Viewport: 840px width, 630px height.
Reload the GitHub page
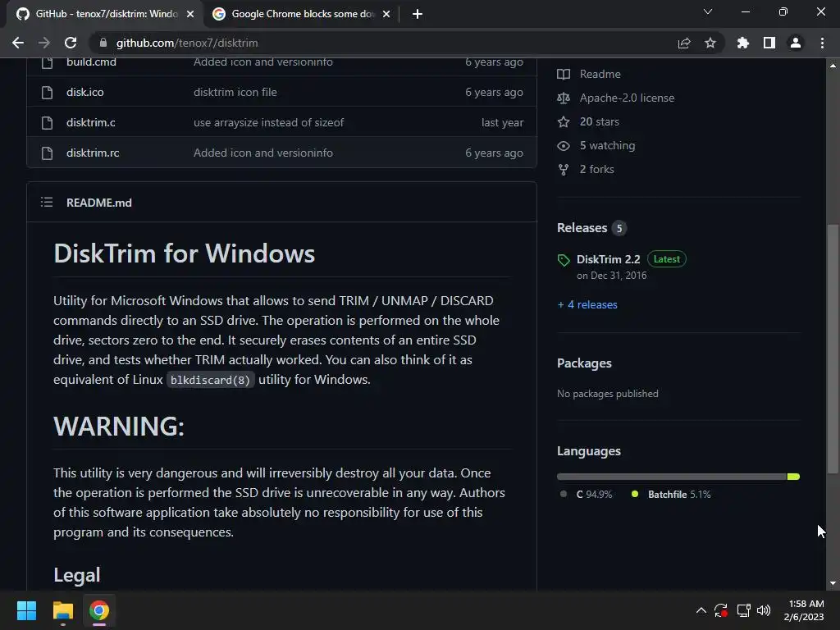71,43
